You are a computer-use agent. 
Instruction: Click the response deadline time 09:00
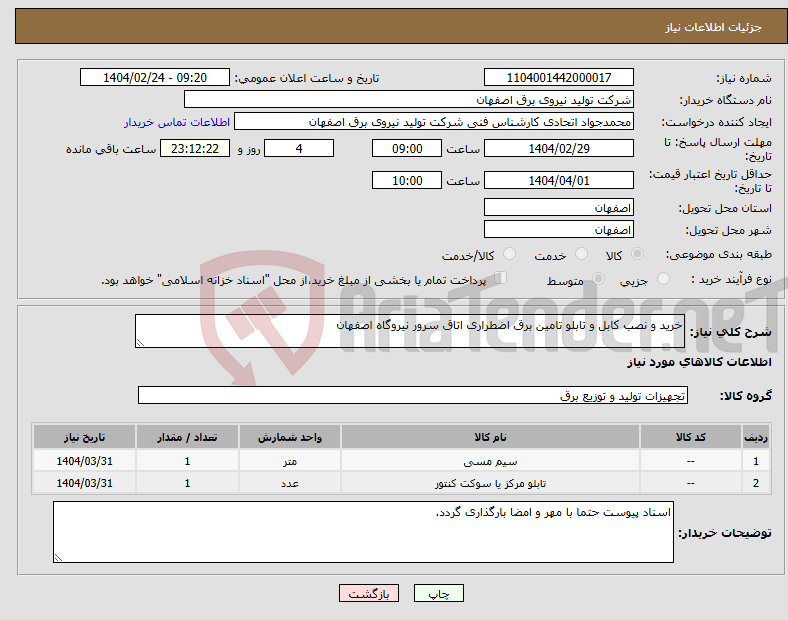(x=407, y=148)
